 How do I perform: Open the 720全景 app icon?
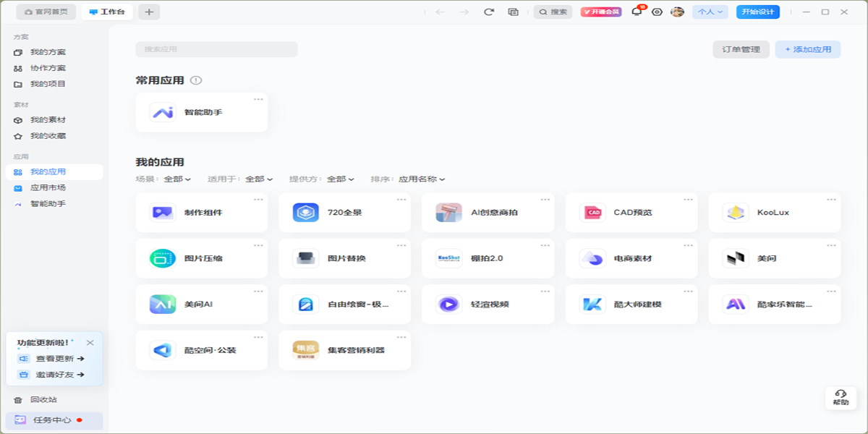[306, 213]
